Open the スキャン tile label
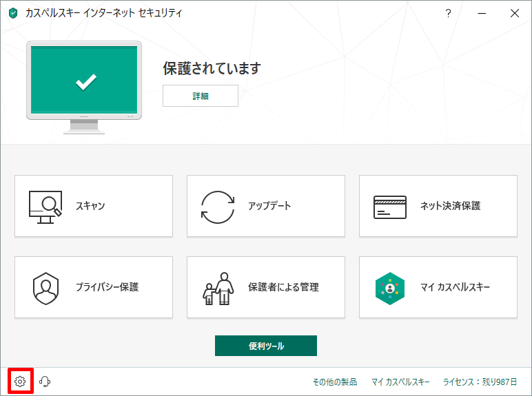The width and height of the screenshot is (532, 396). click(x=90, y=206)
